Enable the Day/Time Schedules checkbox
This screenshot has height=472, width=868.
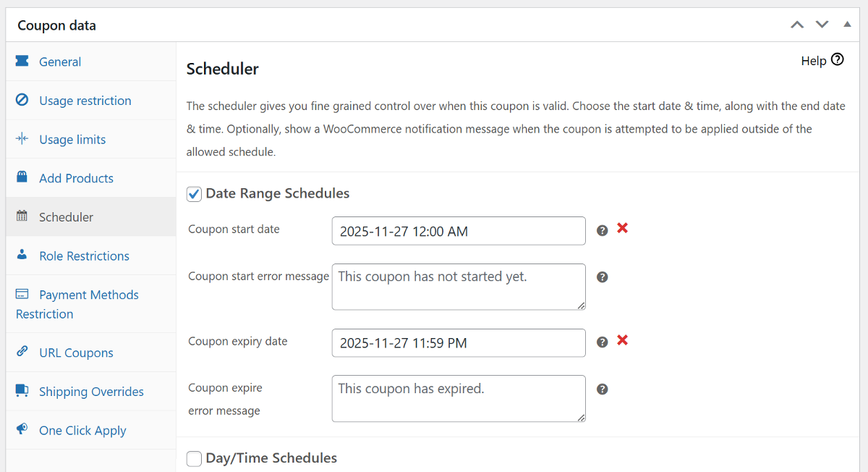click(194, 459)
